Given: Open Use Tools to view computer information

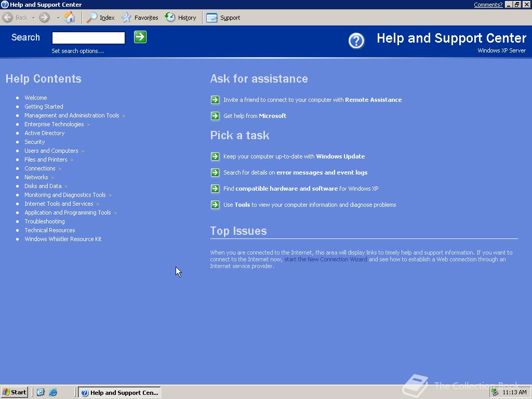Looking at the screenshot, I should [x=310, y=205].
